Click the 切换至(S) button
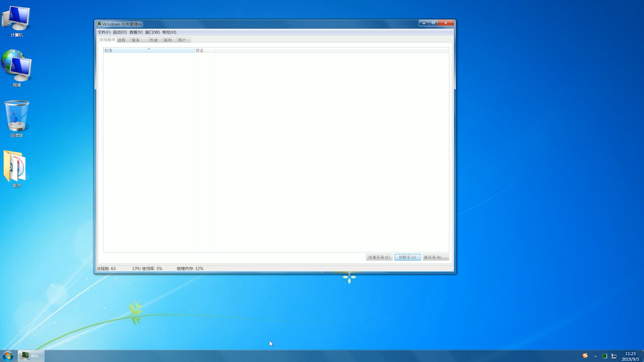The image size is (644, 362). pos(408,258)
